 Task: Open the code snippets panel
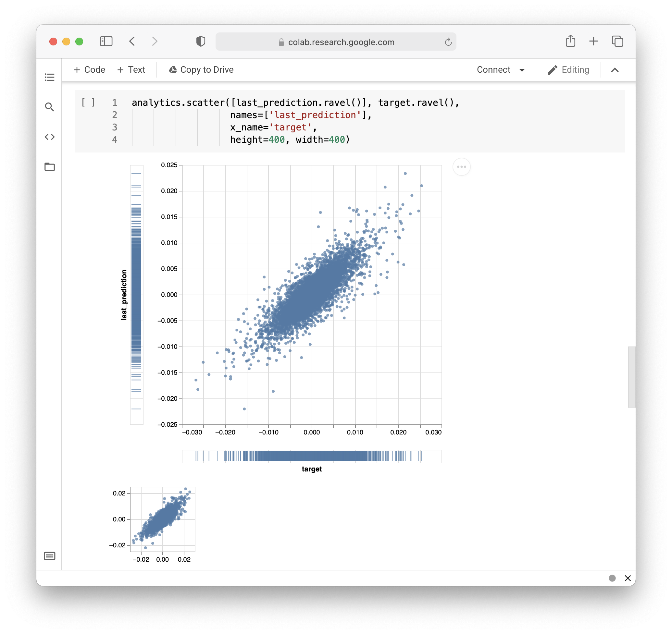(x=50, y=137)
